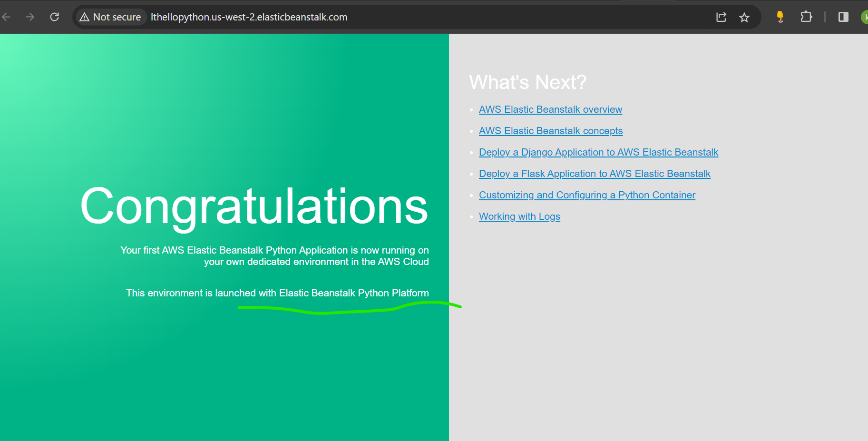Reload the current page
The width and height of the screenshot is (868, 441).
click(55, 17)
